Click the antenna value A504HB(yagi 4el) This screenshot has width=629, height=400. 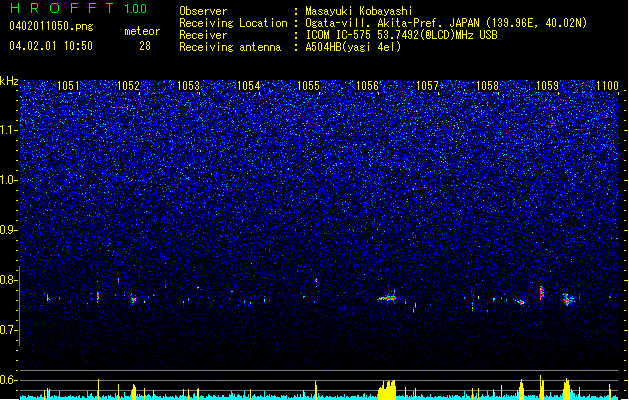point(353,47)
